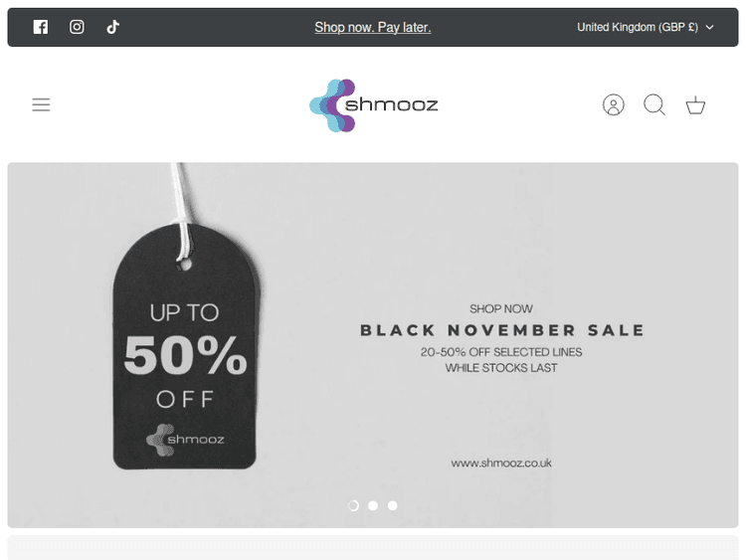Open the TikTok social icon
The image size is (746, 560).
[113, 27]
